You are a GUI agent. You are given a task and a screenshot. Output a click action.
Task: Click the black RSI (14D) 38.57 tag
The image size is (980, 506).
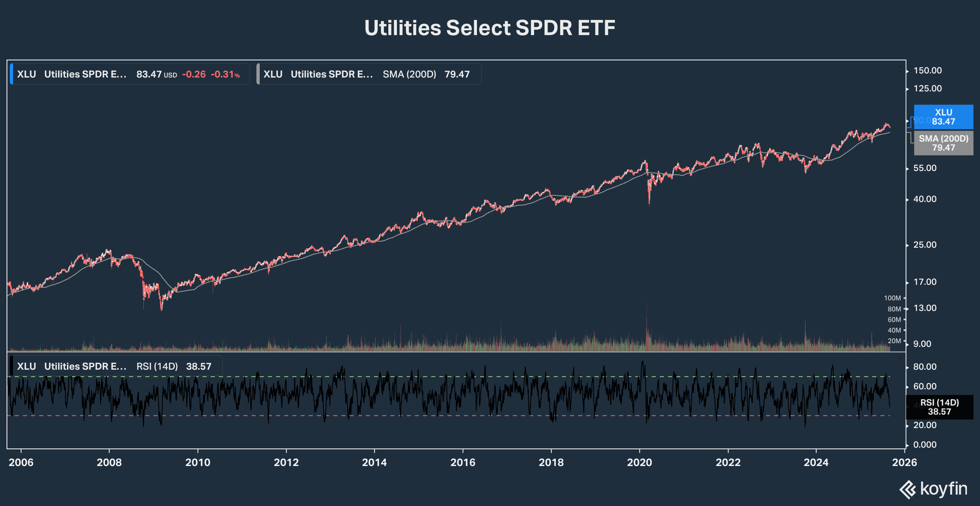point(939,407)
